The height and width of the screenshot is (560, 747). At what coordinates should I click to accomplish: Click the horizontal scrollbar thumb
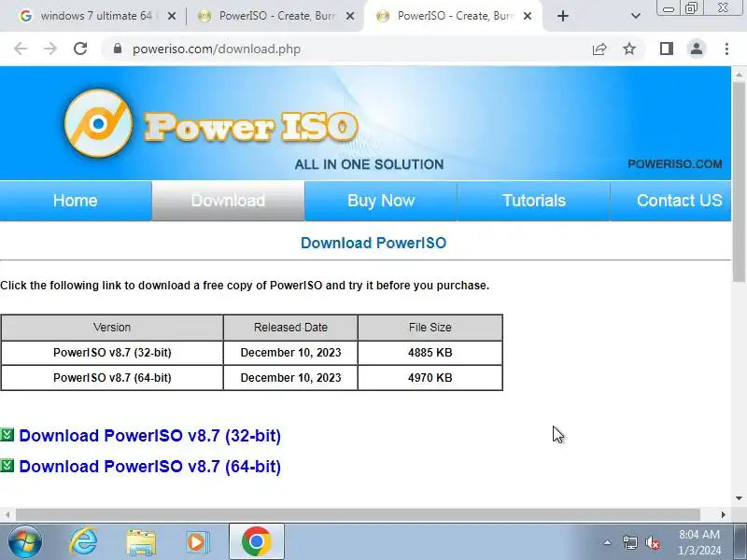point(358,515)
